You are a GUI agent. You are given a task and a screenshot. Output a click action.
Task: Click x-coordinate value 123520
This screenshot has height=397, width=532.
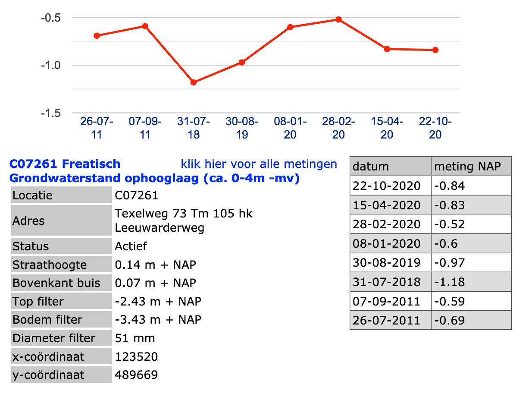click(136, 357)
